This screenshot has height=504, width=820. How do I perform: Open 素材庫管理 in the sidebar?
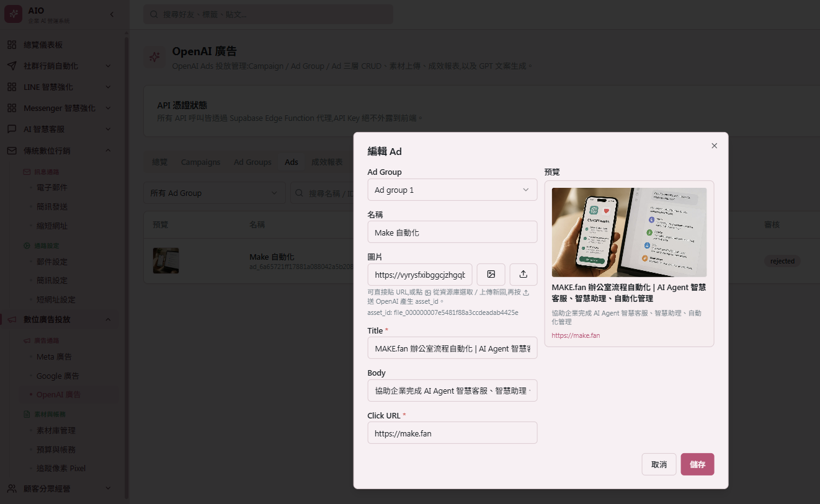pyautogui.click(x=56, y=430)
